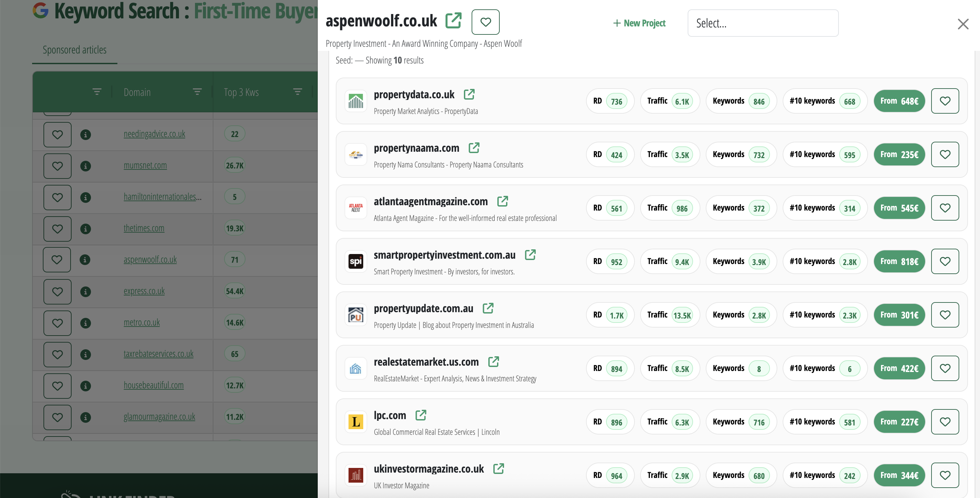Image resolution: width=980 pixels, height=498 pixels.
Task: Open propertynaama.com external link icon
Action: 474,148
